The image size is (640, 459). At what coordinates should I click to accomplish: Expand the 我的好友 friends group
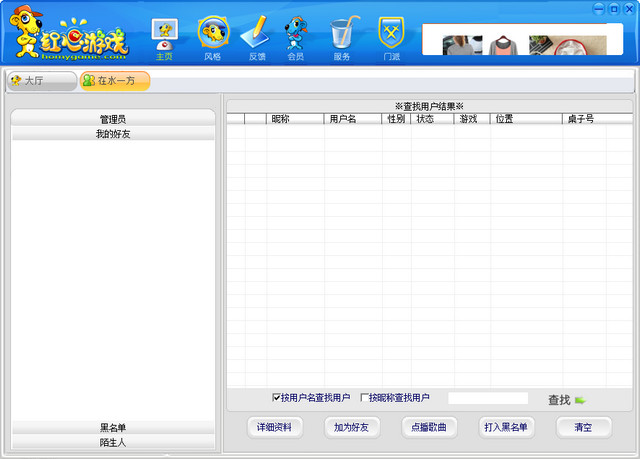112,133
